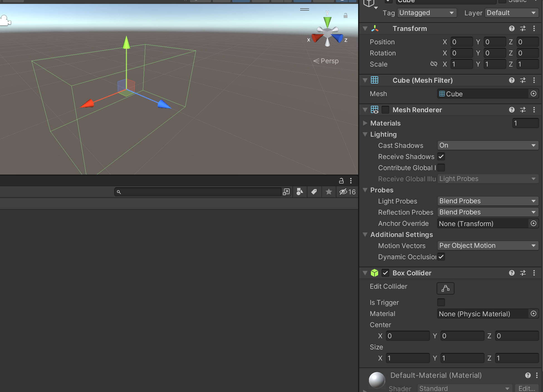Open the Layer Default dropdown
543x392 pixels.
(511, 13)
